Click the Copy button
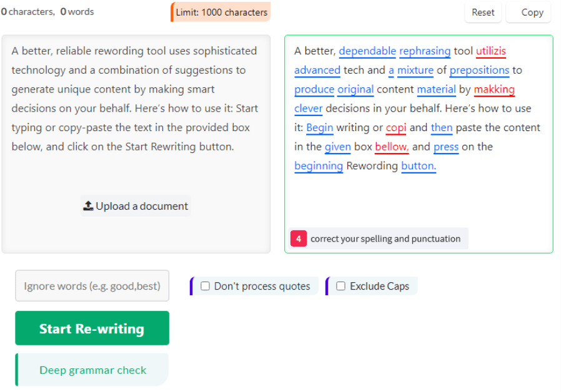The height and width of the screenshot is (392, 561). (x=532, y=12)
